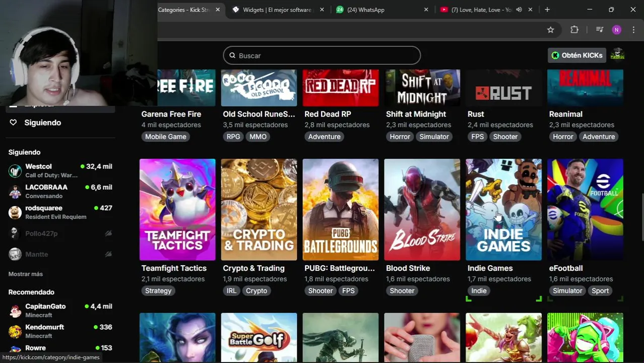The height and width of the screenshot is (363, 644).
Task: Click the heart icon next to Siguiendo
Action: click(14, 123)
